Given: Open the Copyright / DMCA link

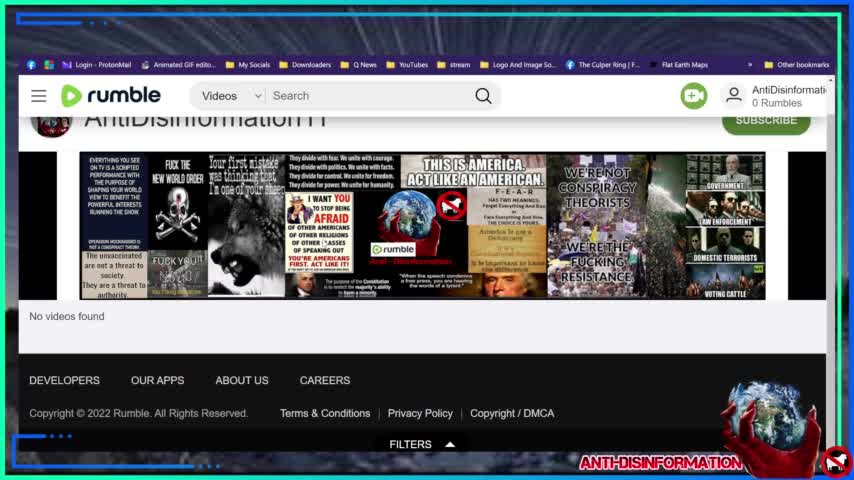Looking at the screenshot, I should click(512, 414).
